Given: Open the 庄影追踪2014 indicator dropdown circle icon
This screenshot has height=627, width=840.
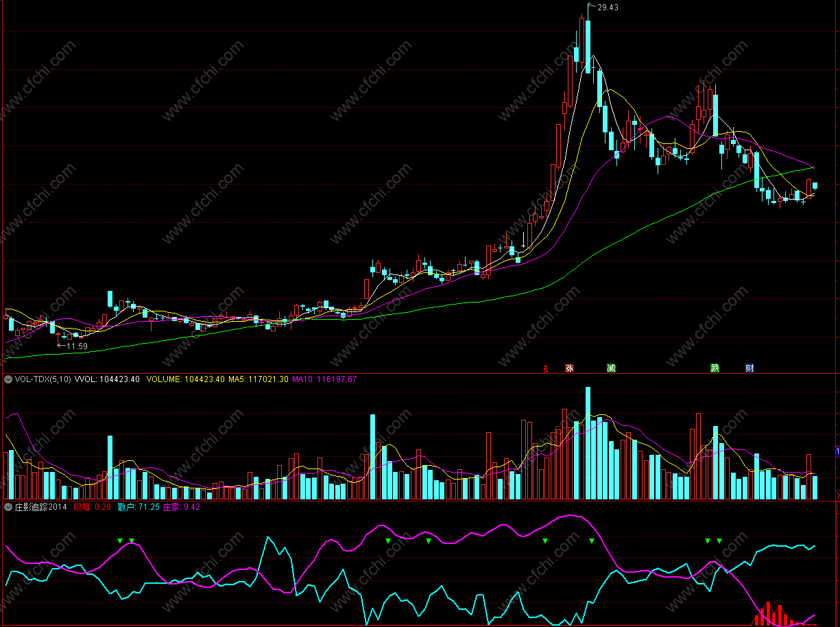Looking at the screenshot, I should 8,507.
